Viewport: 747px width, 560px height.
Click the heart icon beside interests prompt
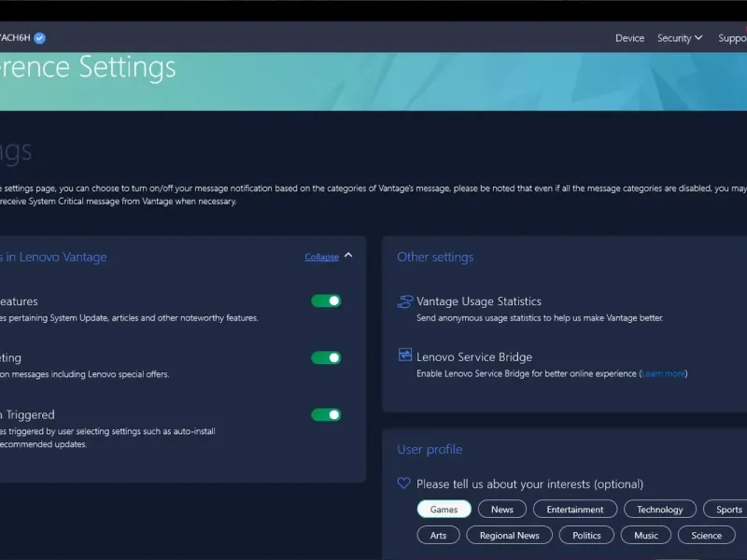[x=403, y=483]
